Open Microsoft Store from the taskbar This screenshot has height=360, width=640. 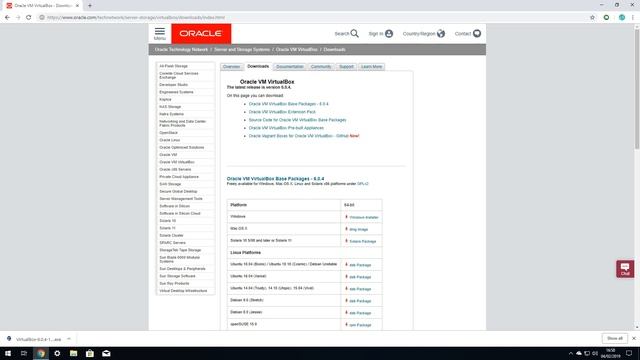coord(90,353)
